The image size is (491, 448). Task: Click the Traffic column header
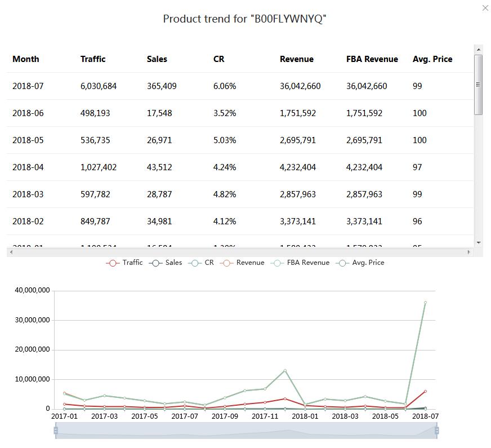(93, 59)
